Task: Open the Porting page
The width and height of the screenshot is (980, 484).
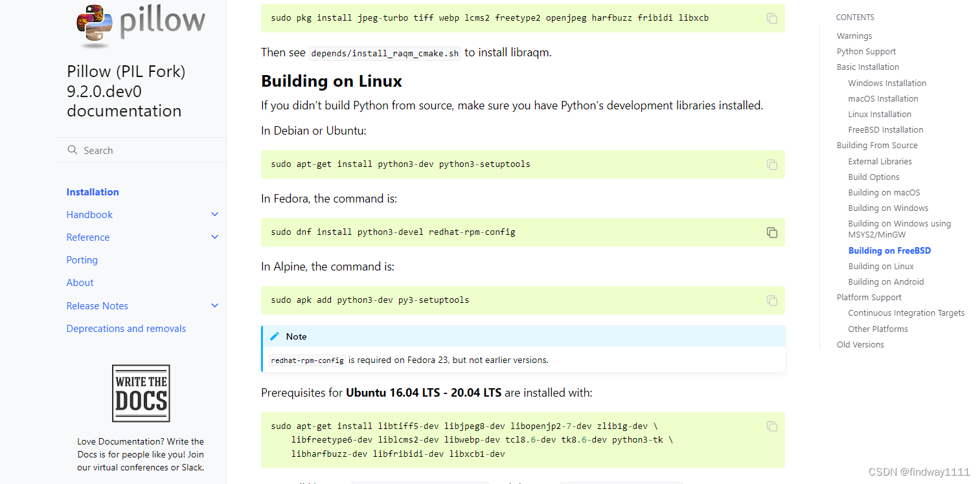Action: pyautogui.click(x=82, y=259)
